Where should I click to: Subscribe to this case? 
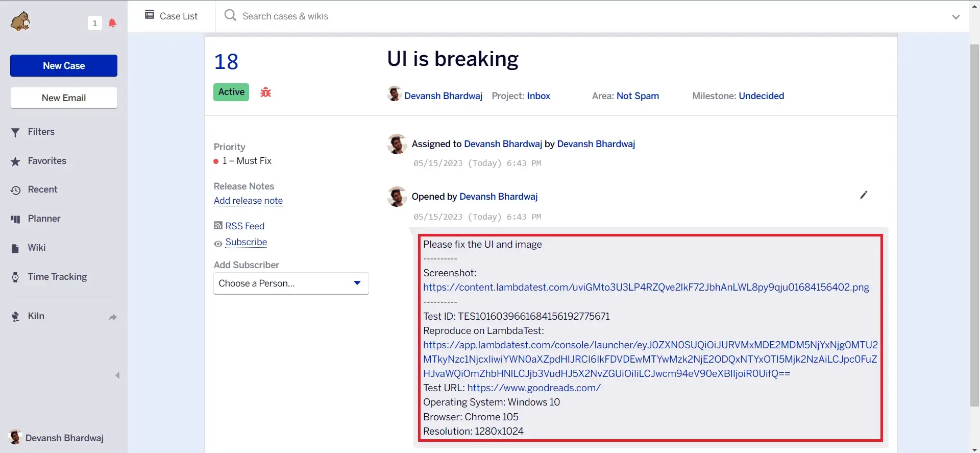(246, 242)
